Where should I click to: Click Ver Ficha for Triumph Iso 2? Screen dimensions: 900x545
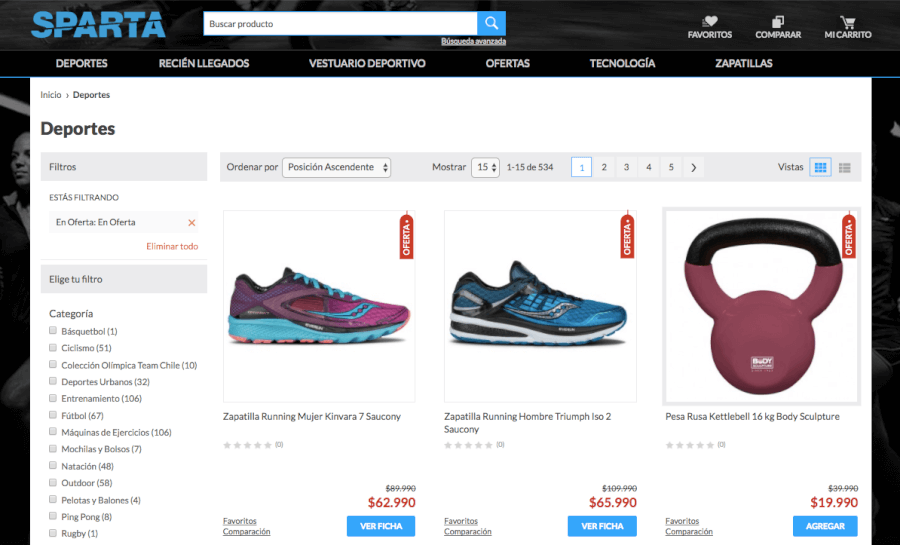[602, 526]
